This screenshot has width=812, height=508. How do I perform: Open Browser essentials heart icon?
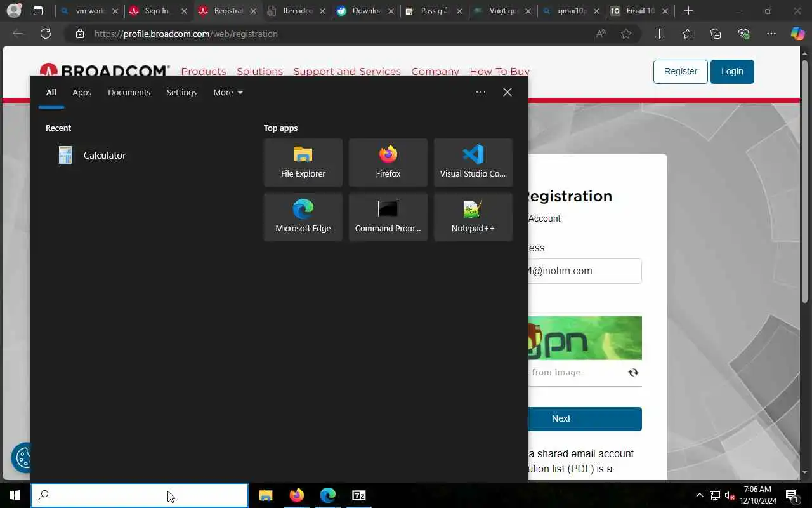(x=743, y=34)
